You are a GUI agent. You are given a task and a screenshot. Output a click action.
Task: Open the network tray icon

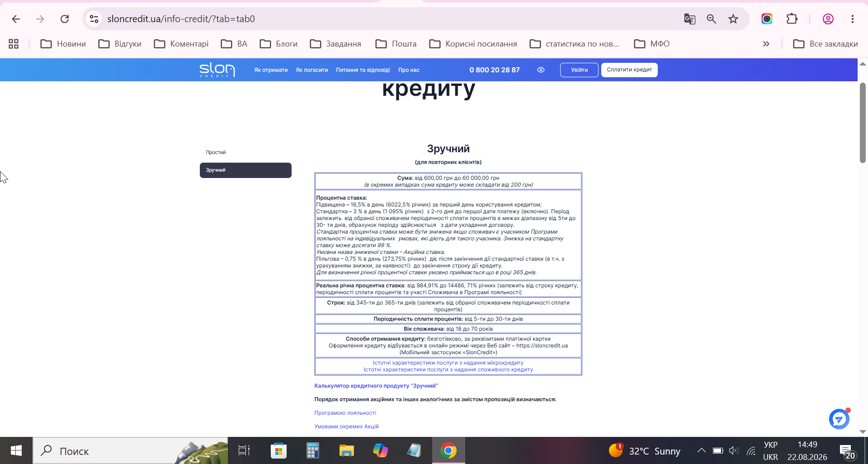[x=751, y=450]
